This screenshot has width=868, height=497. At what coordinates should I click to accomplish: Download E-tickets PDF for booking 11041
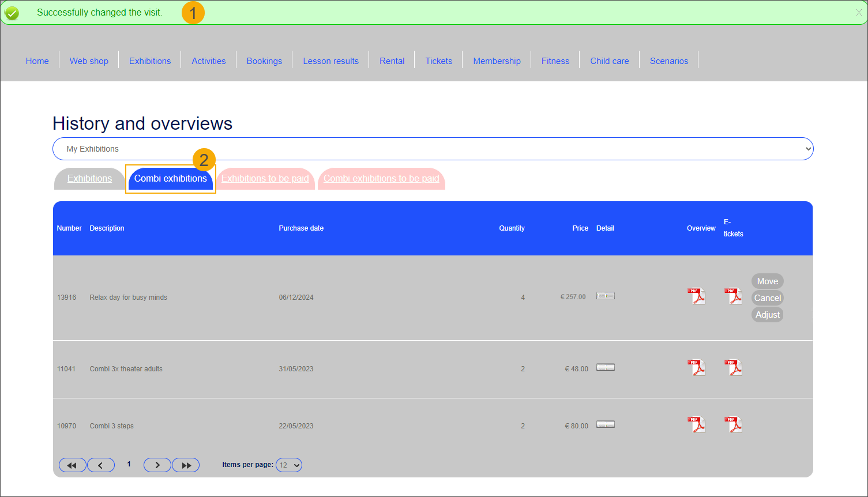[x=733, y=368]
